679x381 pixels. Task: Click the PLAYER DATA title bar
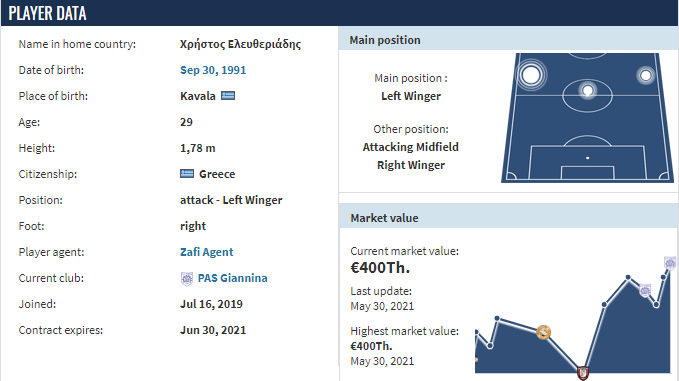pos(340,13)
